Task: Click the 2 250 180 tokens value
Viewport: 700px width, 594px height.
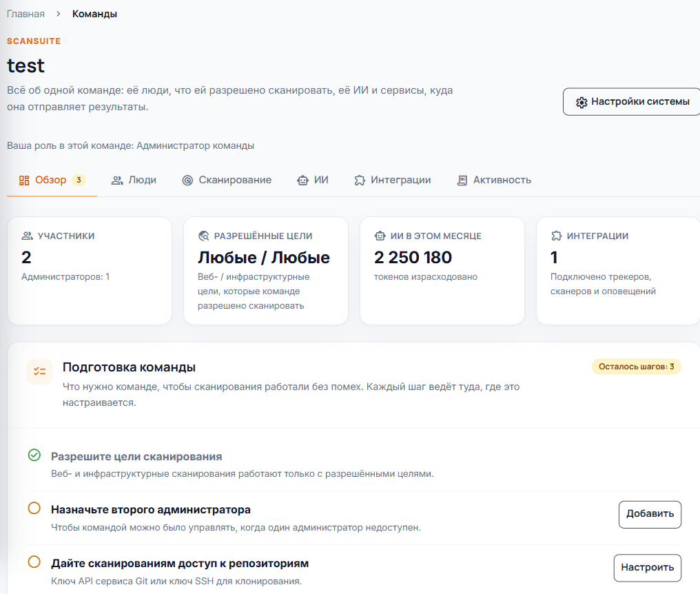Action: point(413,258)
